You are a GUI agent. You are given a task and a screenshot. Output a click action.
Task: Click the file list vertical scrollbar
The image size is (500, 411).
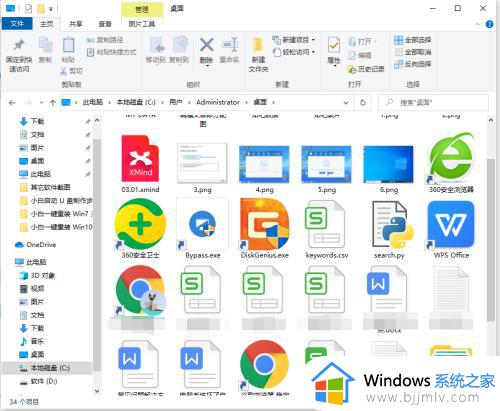[x=491, y=240]
